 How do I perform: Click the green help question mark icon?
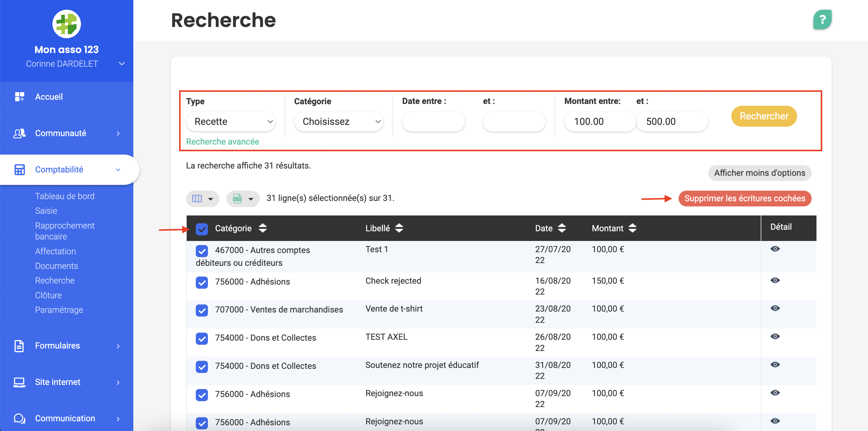tap(822, 19)
